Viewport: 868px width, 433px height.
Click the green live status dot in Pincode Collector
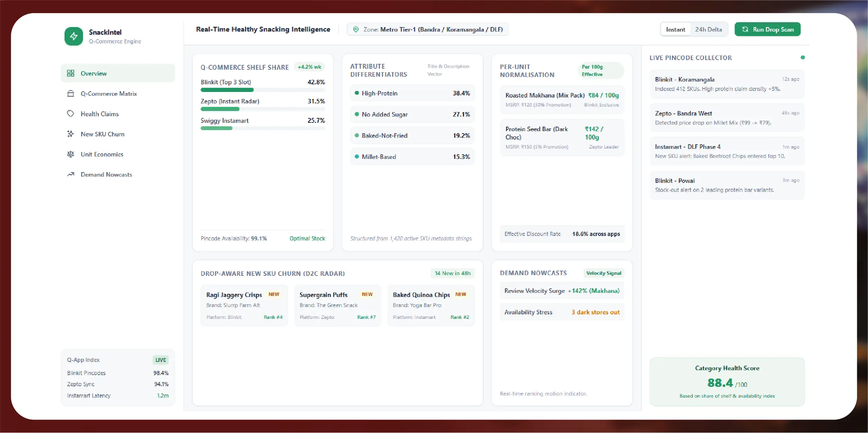(x=802, y=58)
